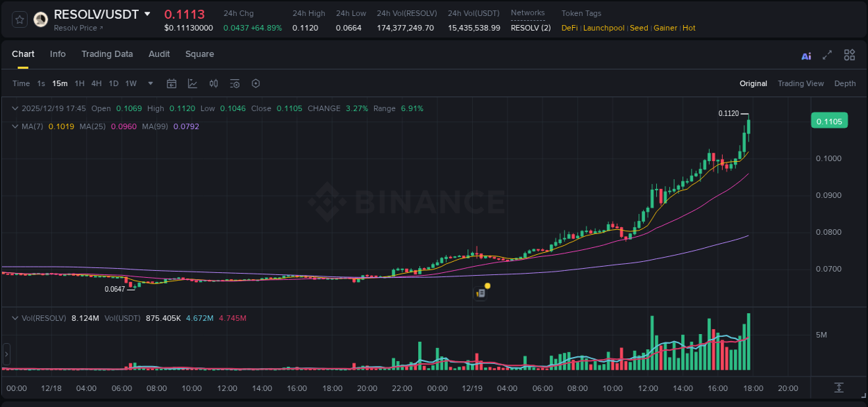Open the RESOLV/USDT pair selector dropdown
The height and width of the screenshot is (407, 868).
click(146, 13)
